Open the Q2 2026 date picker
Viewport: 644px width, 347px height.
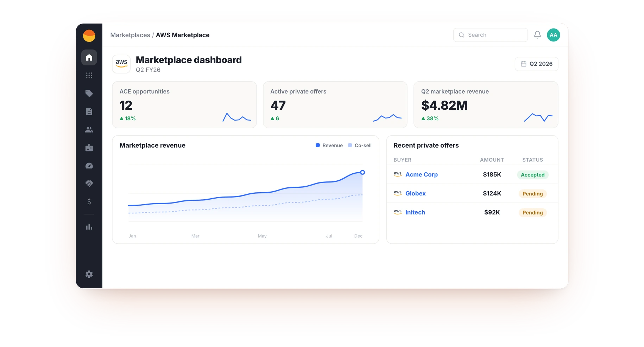click(536, 64)
